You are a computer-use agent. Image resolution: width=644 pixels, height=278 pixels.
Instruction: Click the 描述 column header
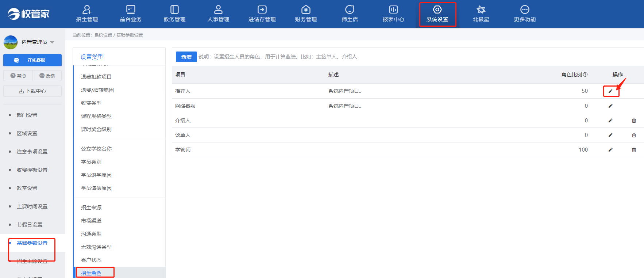tap(333, 75)
